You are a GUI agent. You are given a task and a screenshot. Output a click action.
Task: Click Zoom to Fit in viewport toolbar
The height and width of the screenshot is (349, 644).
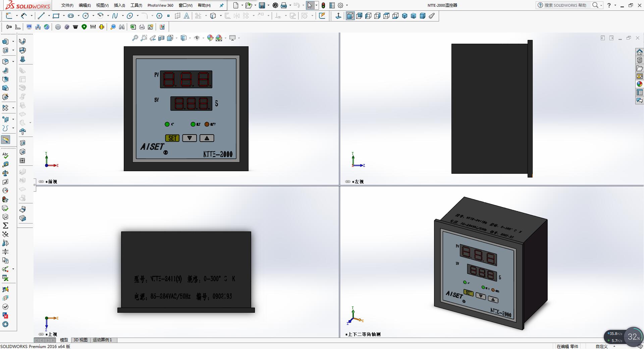(x=135, y=38)
